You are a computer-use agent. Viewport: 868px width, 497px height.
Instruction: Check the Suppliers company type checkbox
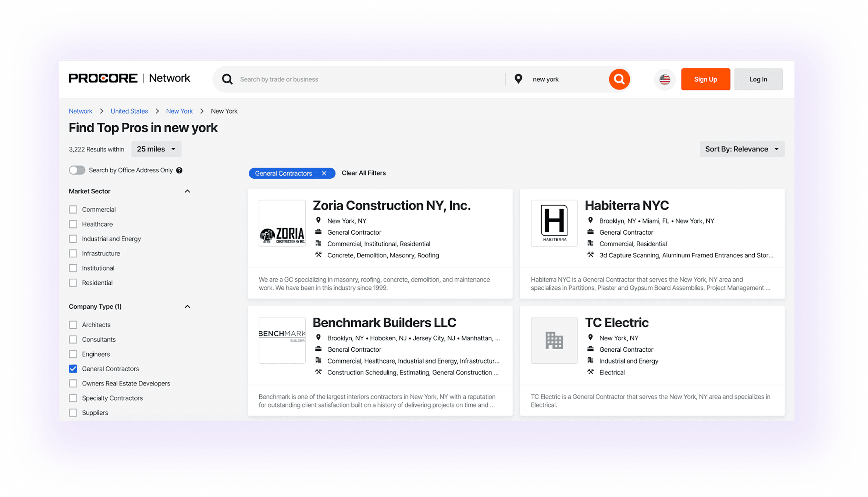tap(73, 412)
